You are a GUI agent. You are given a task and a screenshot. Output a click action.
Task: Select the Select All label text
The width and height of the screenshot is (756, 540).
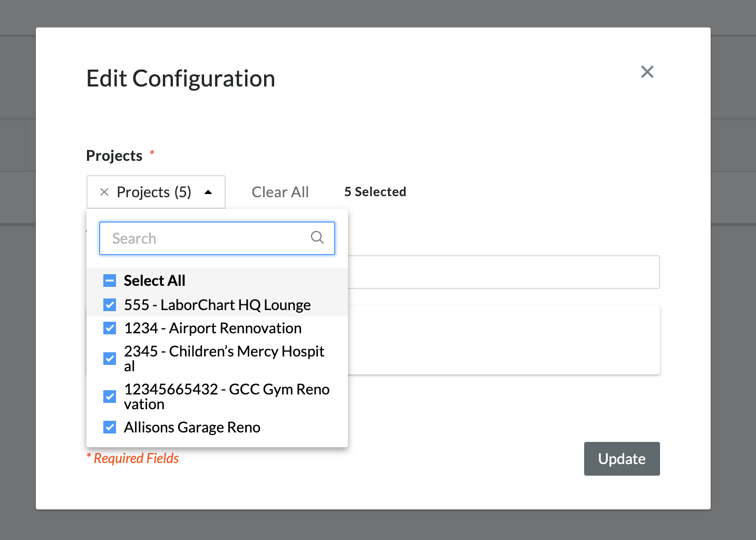point(154,281)
